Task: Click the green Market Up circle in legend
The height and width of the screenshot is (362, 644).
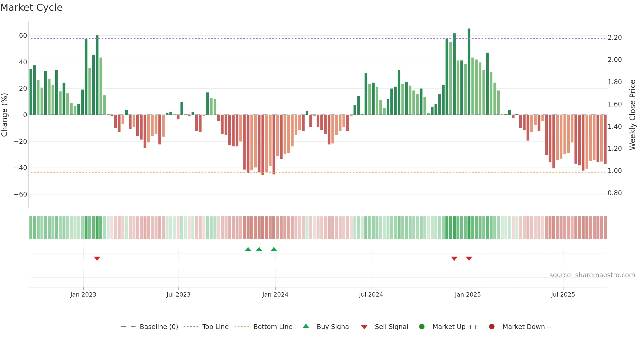Action: coord(422,327)
